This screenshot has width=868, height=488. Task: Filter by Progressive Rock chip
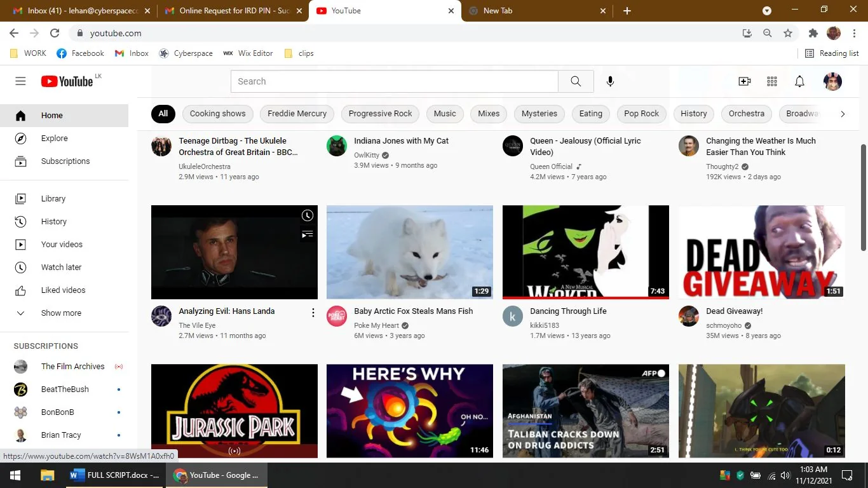point(381,114)
